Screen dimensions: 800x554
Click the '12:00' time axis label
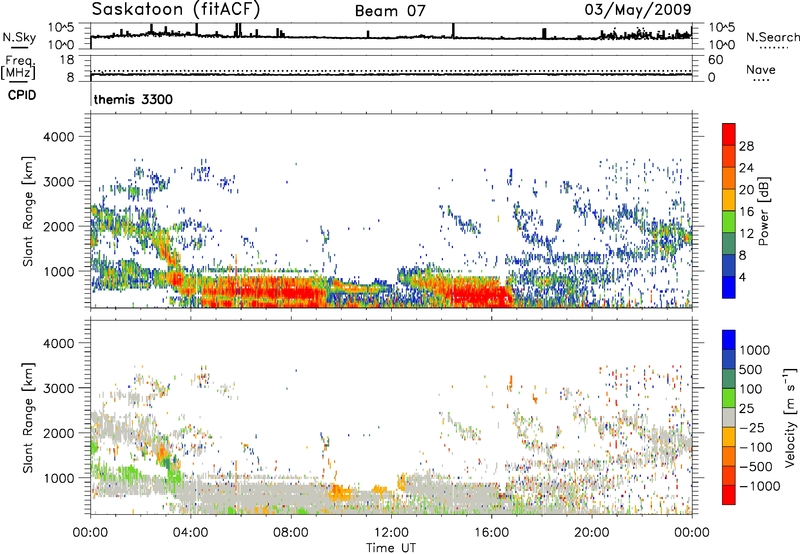[391, 533]
